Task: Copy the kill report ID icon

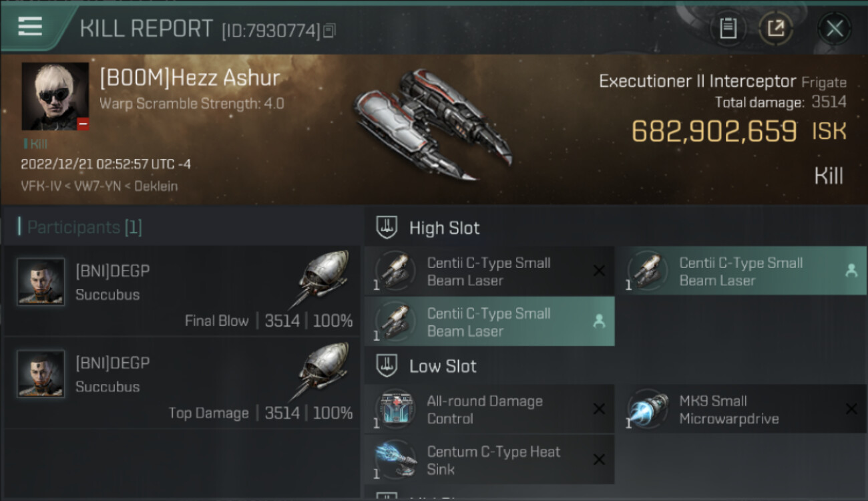Action: point(329,31)
